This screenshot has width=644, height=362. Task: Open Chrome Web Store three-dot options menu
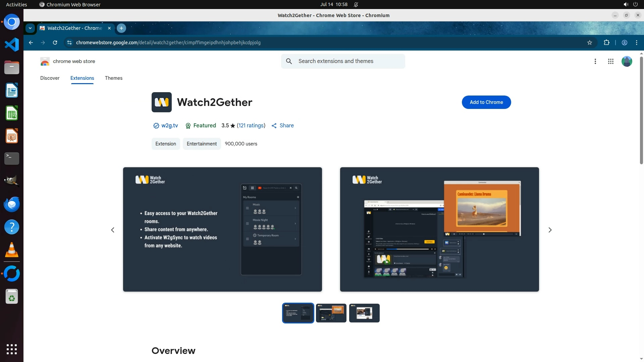595,61
